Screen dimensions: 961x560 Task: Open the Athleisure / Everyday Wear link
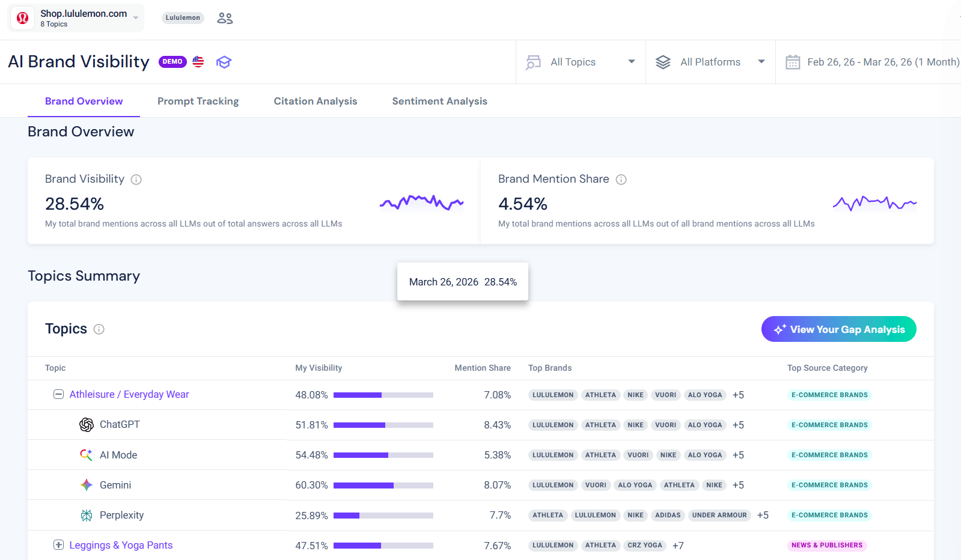129,394
